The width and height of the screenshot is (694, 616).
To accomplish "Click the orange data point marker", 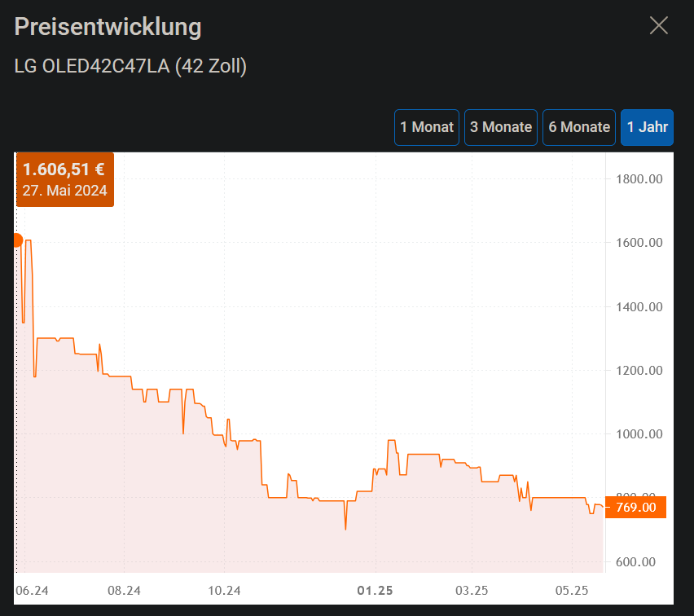I will coord(17,239).
